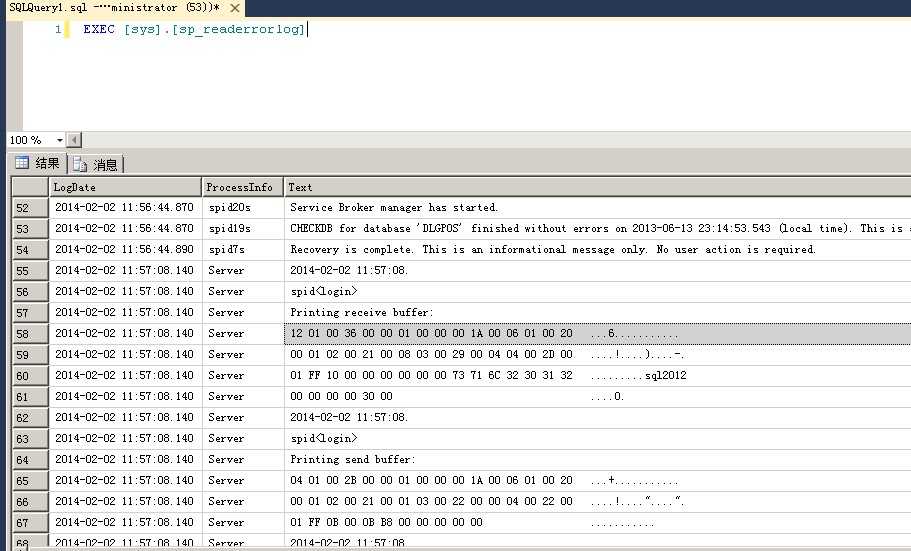This screenshot has height=551, width=911.
Task: Select all via grid top-left corner cell
Action: (x=30, y=187)
